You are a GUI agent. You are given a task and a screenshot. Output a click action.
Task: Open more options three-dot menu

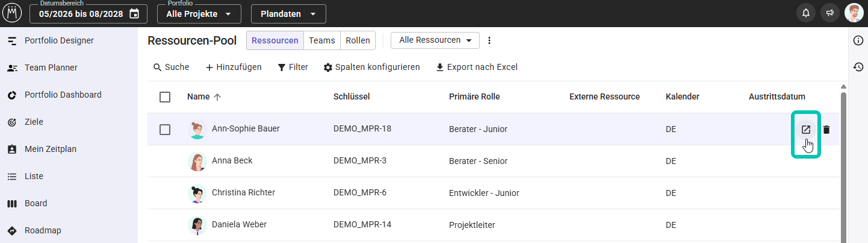point(489,40)
